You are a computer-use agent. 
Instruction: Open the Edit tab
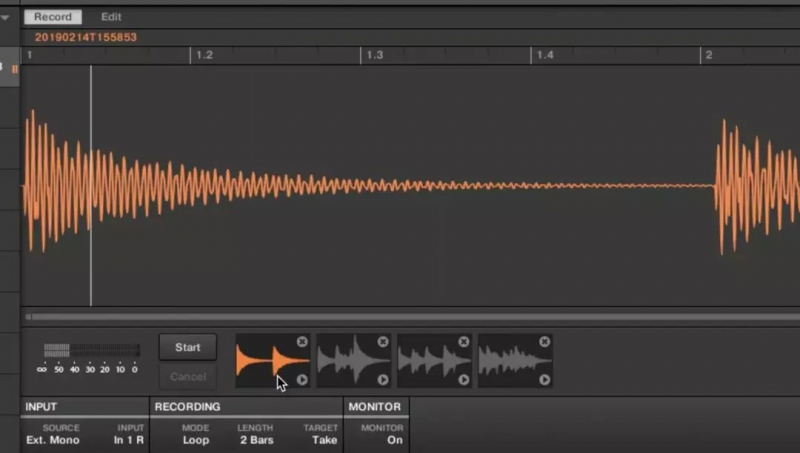111,17
